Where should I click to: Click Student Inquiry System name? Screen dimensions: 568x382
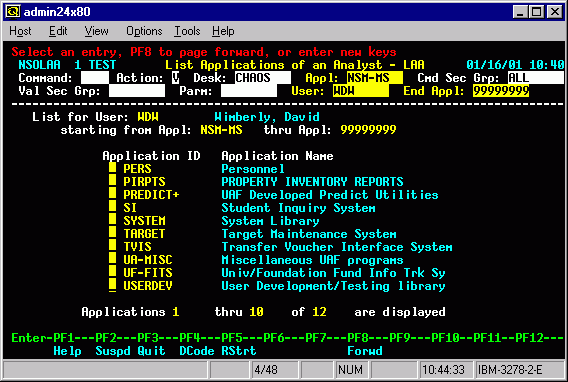[x=298, y=208]
